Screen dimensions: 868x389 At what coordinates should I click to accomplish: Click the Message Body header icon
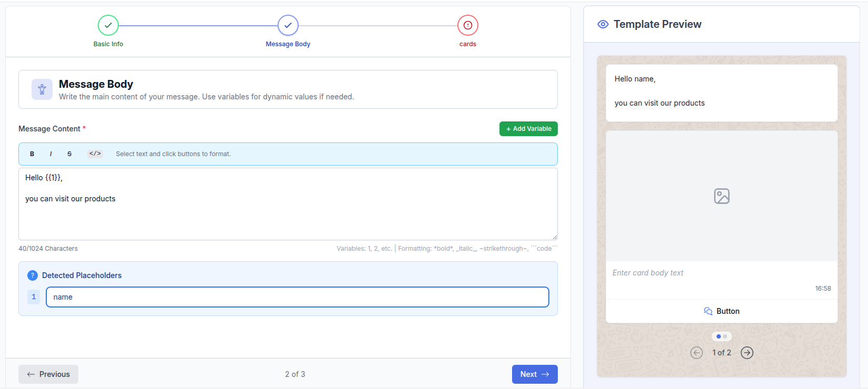pos(42,89)
